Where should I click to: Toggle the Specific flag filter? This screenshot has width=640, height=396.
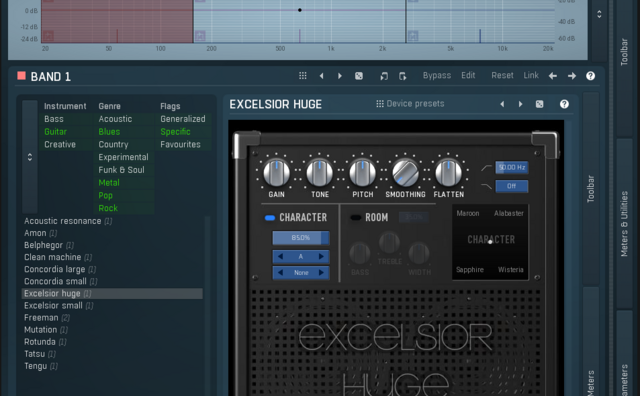click(x=175, y=131)
